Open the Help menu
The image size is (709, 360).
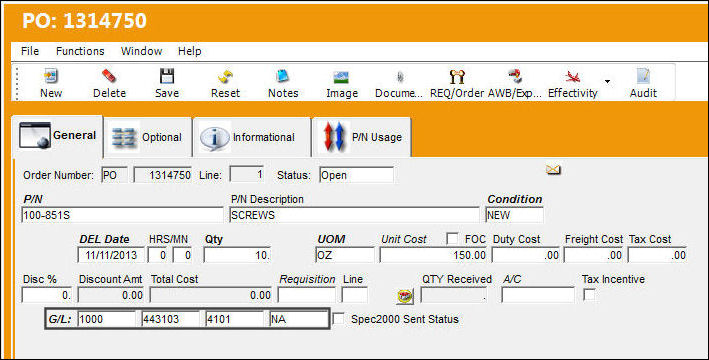[189, 51]
